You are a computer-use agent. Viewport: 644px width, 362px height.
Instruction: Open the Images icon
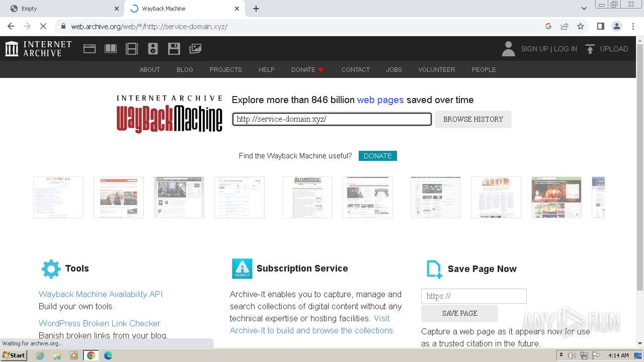(195, 49)
